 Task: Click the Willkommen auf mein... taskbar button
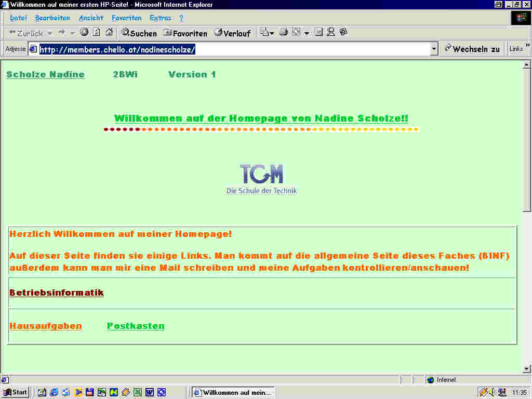pyautogui.click(x=233, y=393)
